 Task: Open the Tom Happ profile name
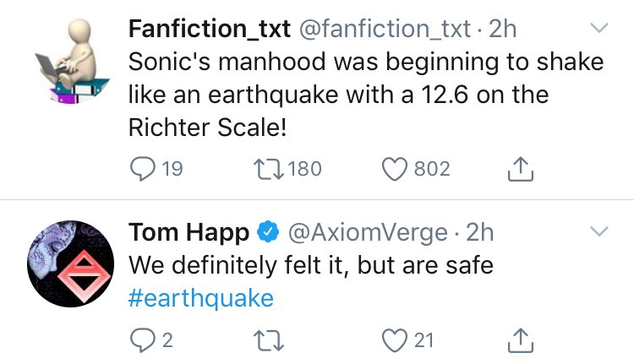pyautogui.click(x=189, y=231)
